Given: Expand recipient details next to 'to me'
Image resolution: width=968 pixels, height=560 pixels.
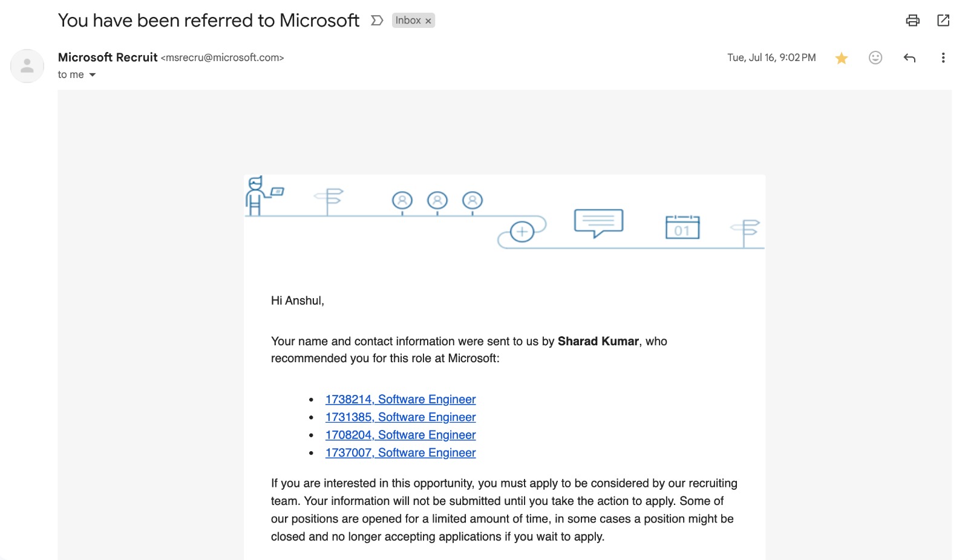Looking at the screenshot, I should [x=93, y=75].
